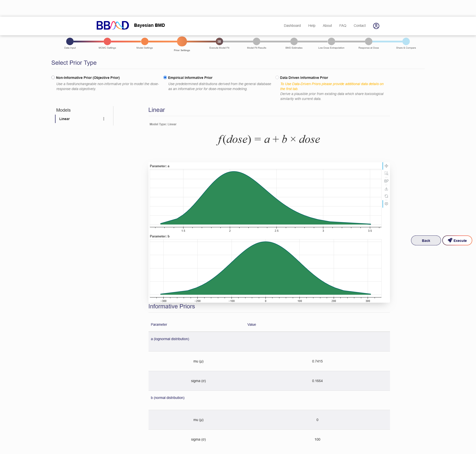Click the Save plot download icon
Screen dimensions: 476x454
386,189
